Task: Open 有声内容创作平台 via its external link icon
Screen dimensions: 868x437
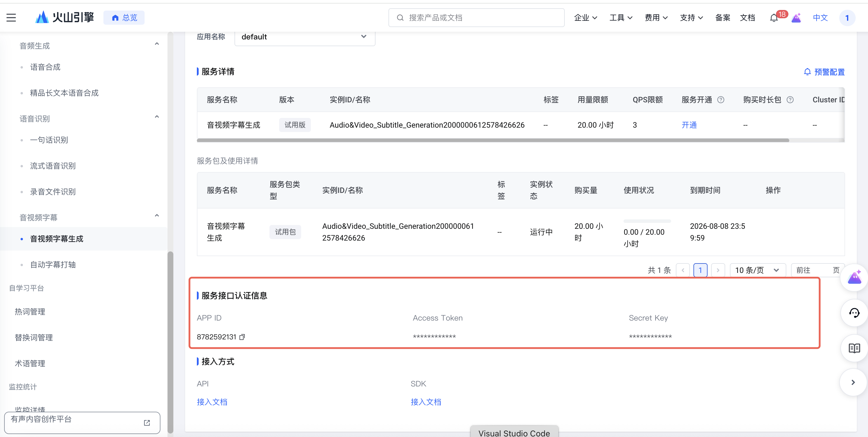Action: pyautogui.click(x=147, y=423)
